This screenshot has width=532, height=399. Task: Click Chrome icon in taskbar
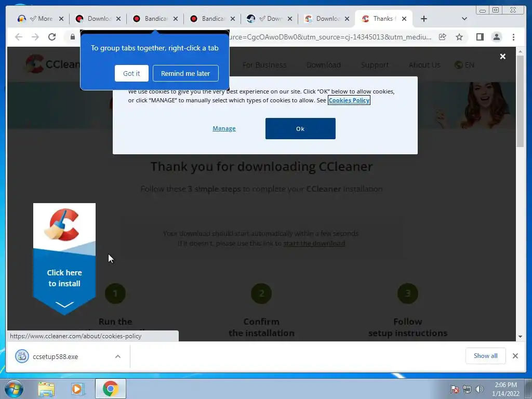(x=110, y=389)
